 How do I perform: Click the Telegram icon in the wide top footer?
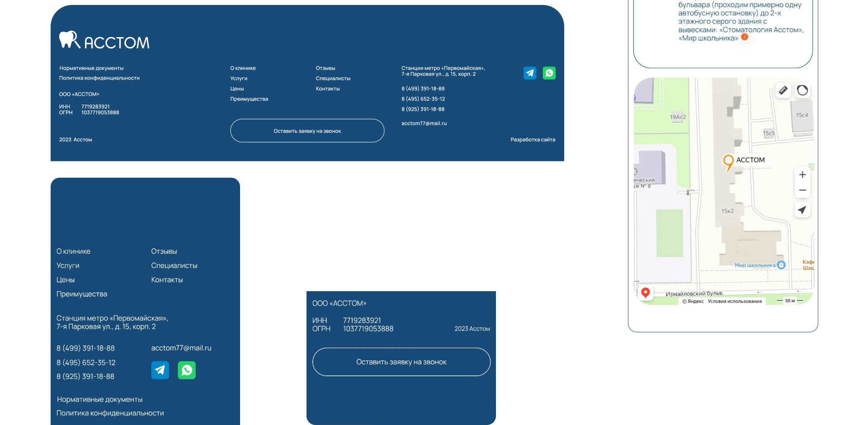click(x=530, y=73)
